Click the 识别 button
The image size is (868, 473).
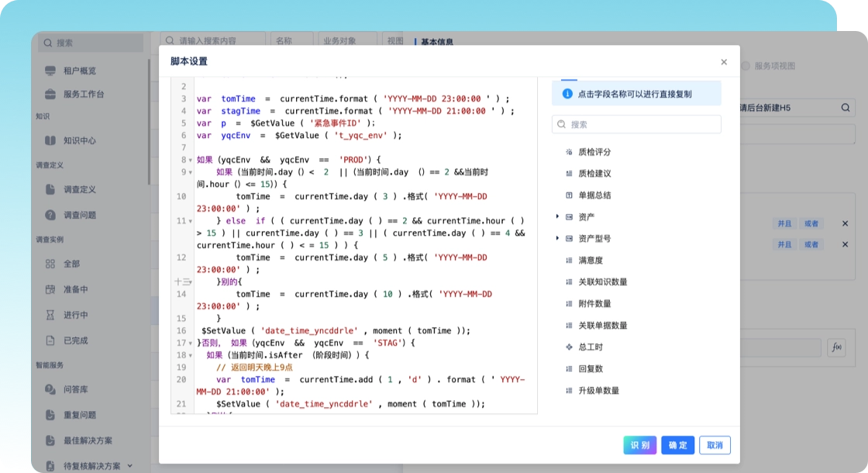(639, 445)
